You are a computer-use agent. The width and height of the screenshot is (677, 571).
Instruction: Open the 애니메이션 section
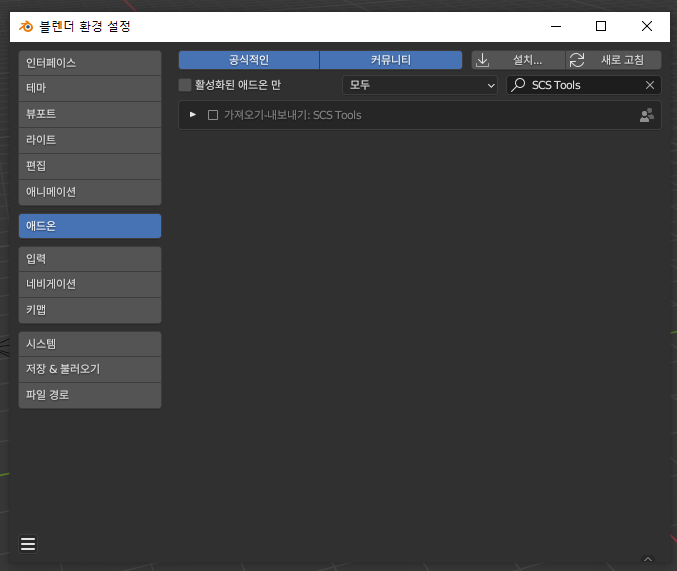90,192
